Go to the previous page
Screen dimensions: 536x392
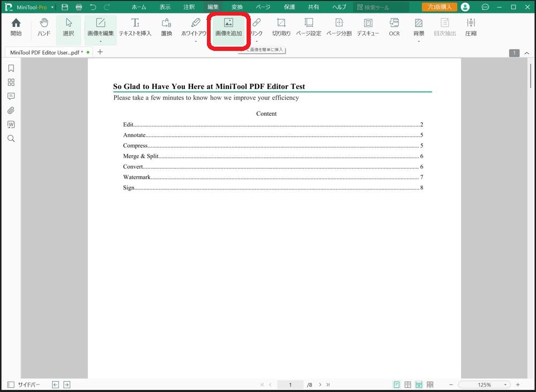(270, 385)
